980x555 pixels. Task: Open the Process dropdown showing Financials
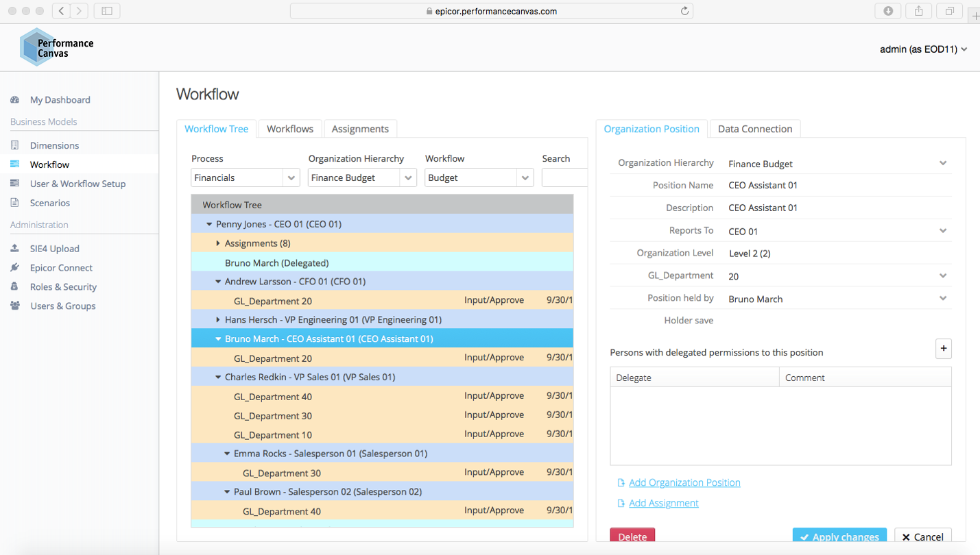coord(245,177)
